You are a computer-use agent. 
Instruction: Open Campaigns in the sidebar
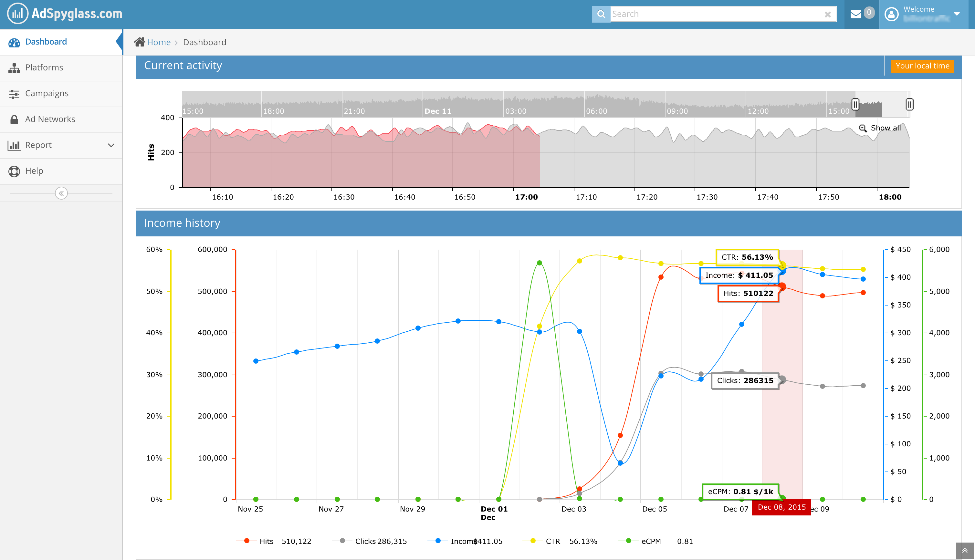click(x=47, y=93)
